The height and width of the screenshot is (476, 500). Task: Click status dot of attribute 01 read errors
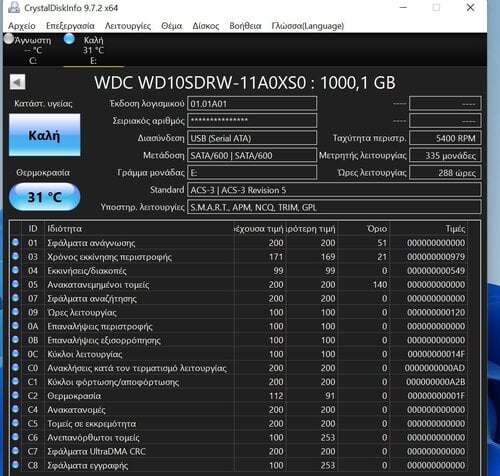pyautogui.click(x=15, y=242)
